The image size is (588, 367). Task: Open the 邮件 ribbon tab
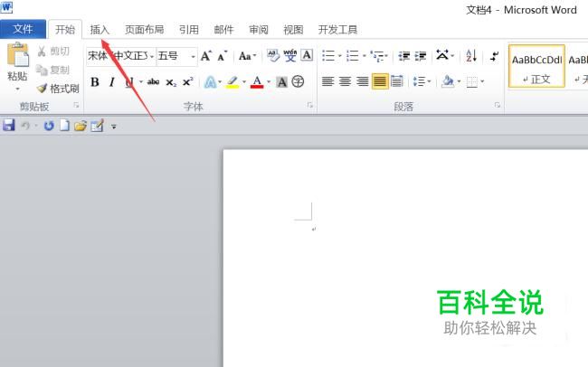[x=223, y=30]
